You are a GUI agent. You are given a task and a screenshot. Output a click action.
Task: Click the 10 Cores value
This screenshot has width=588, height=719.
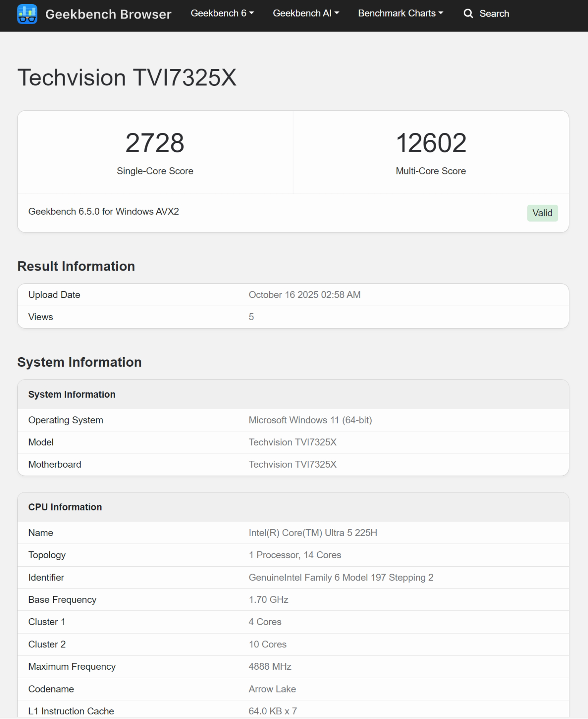pos(268,644)
